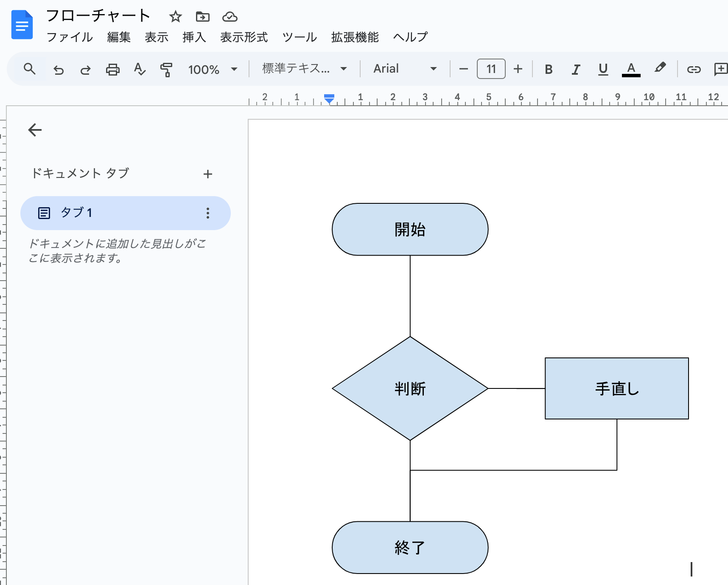
Task: Add a new document tab
Action: point(208,174)
